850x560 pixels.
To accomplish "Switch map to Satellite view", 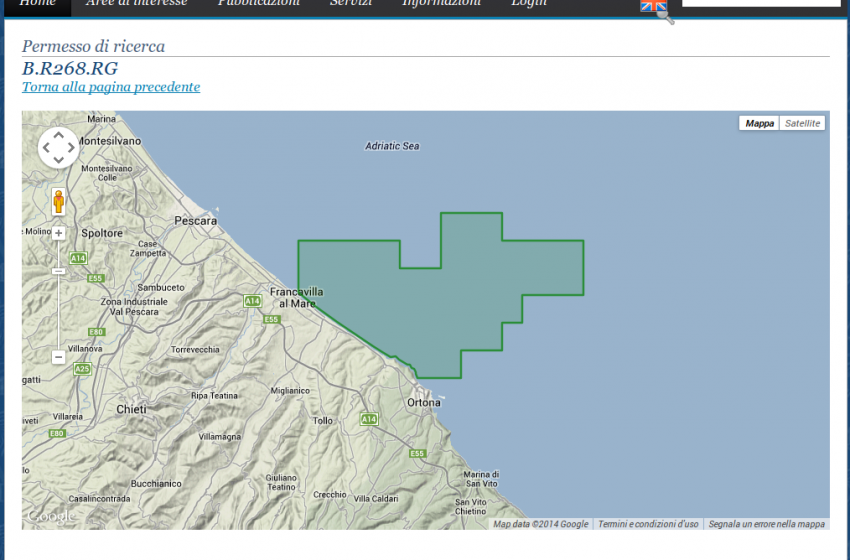I will tap(801, 123).
